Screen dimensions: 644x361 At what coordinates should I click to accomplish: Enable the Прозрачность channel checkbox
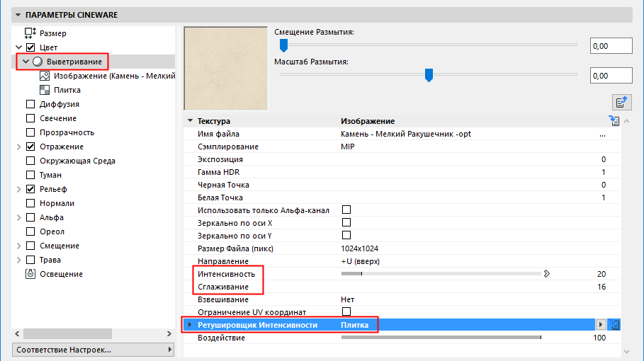(x=30, y=132)
